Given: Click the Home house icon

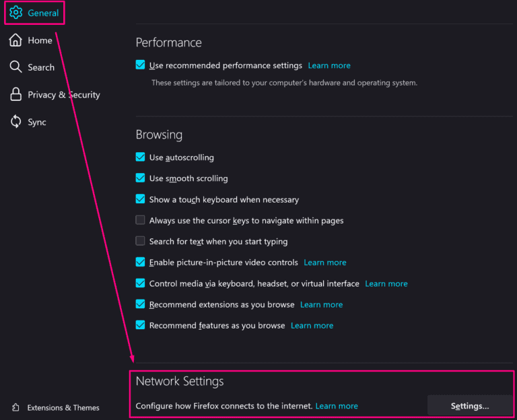Looking at the screenshot, I should click(x=15, y=40).
